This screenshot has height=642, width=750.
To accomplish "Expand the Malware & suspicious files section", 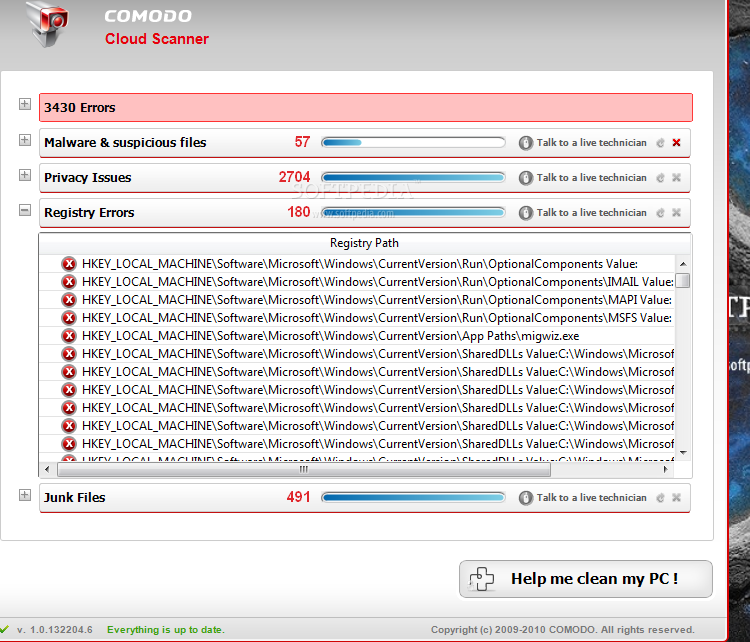I will click(x=25, y=140).
